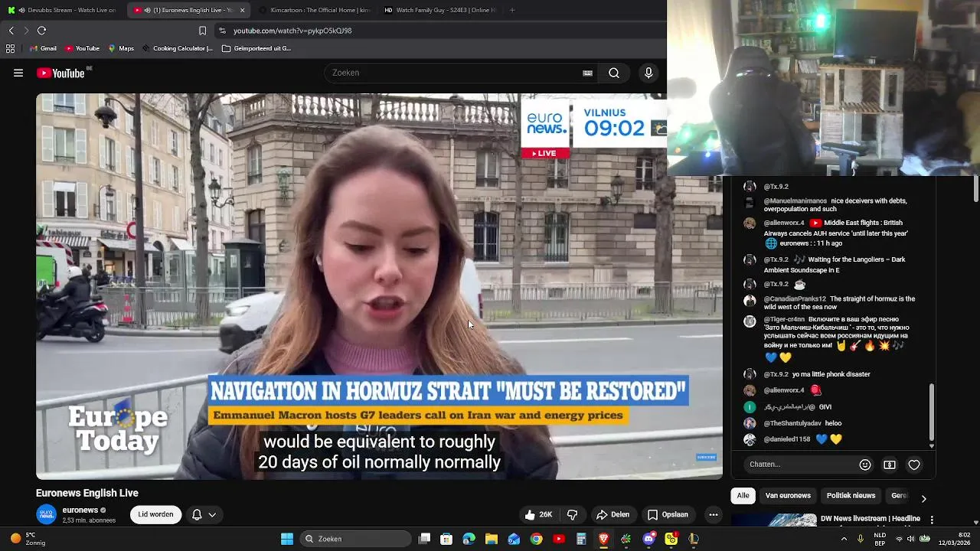Open the euronews channel name link

click(x=80, y=510)
